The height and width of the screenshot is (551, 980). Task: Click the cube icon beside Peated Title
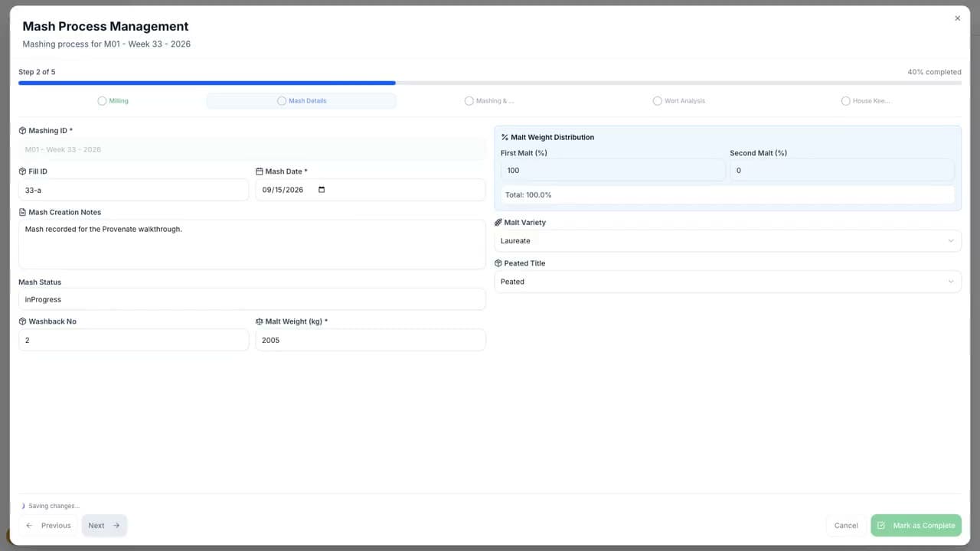click(x=498, y=263)
